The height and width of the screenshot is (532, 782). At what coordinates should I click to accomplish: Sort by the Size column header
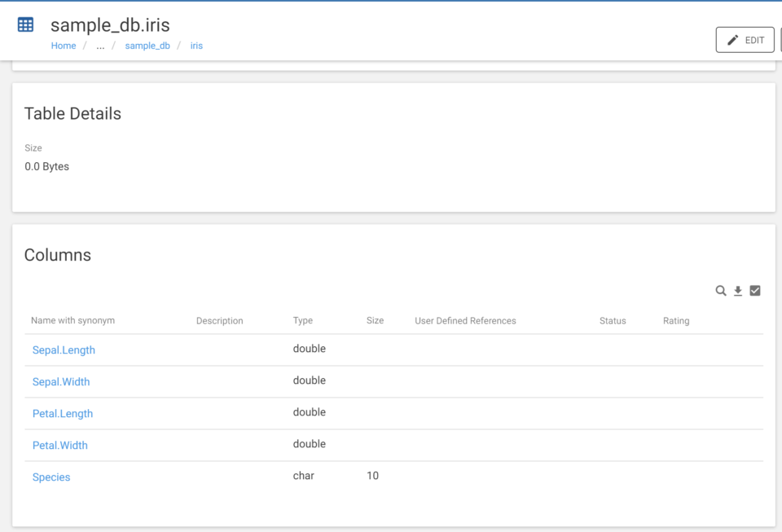pyautogui.click(x=375, y=321)
